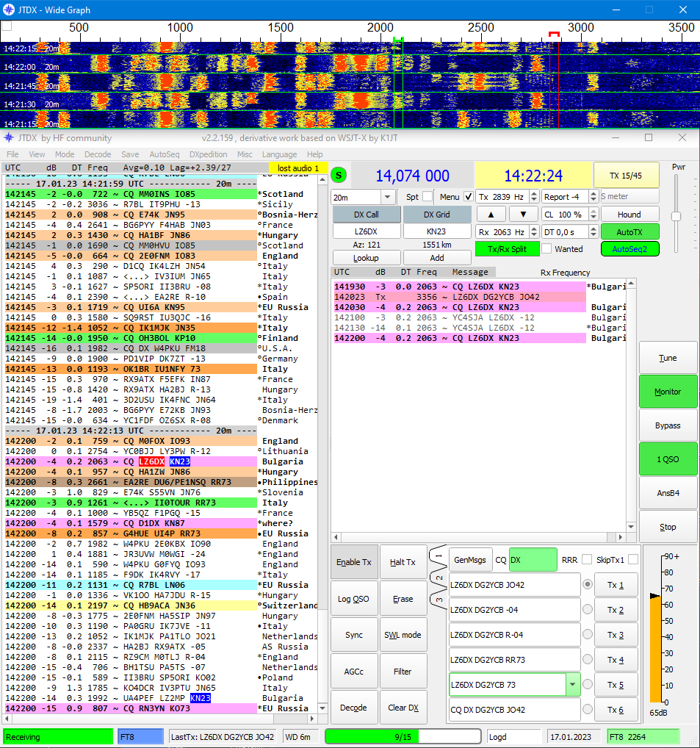The height and width of the screenshot is (748, 700).
Task: Click the Erase button
Action: point(403,599)
